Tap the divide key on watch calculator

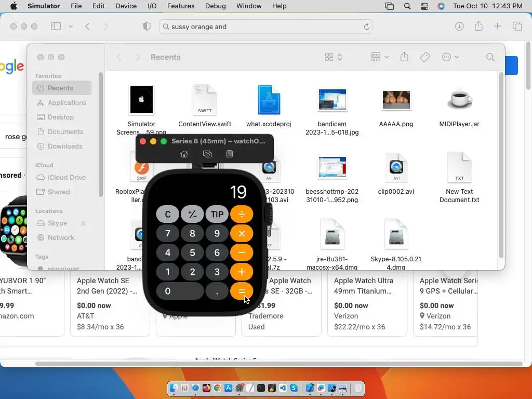[242, 214]
